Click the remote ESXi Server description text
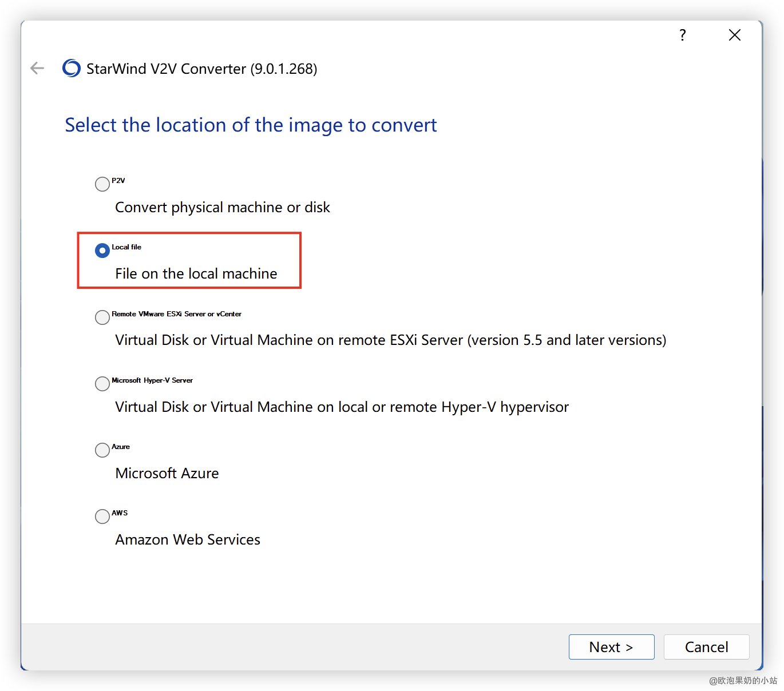The image size is (784, 691). 391,340
